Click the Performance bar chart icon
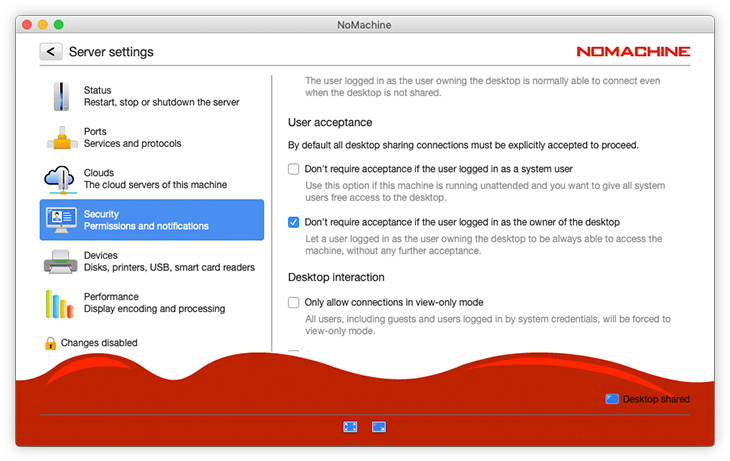 61,303
